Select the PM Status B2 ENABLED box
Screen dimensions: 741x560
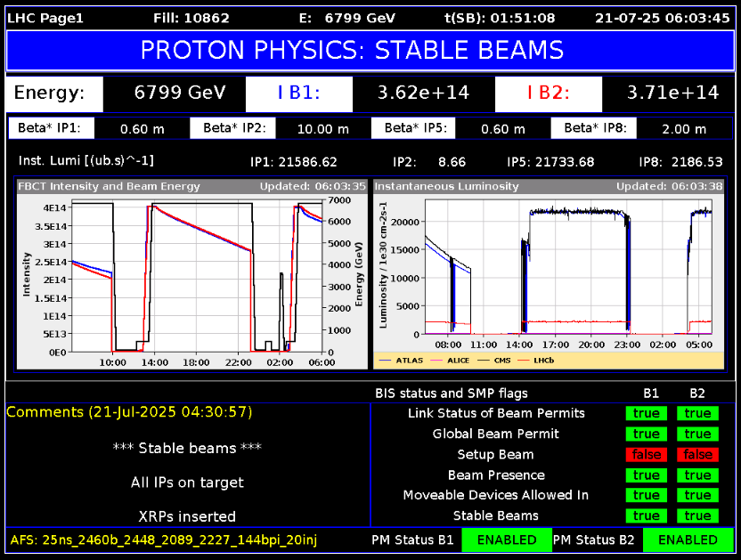[x=688, y=540]
